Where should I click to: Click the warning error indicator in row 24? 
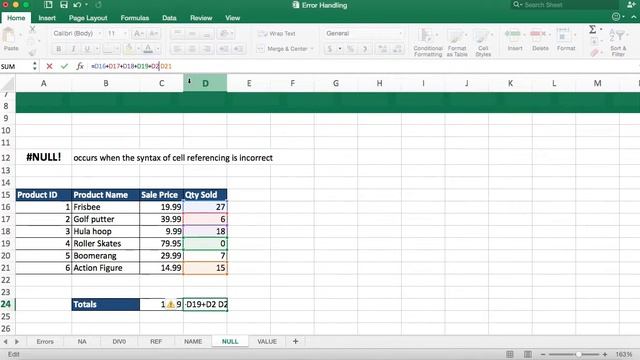pyautogui.click(x=171, y=304)
